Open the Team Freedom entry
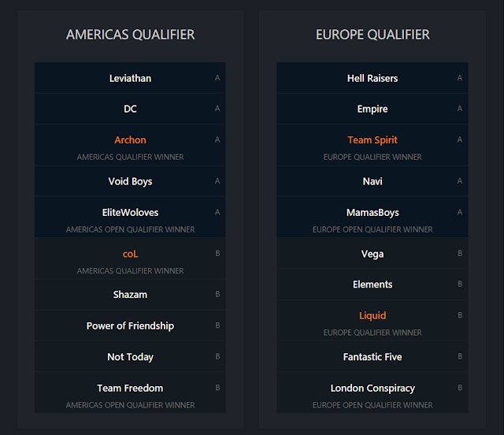This screenshot has height=435, width=504. tap(130, 388)
